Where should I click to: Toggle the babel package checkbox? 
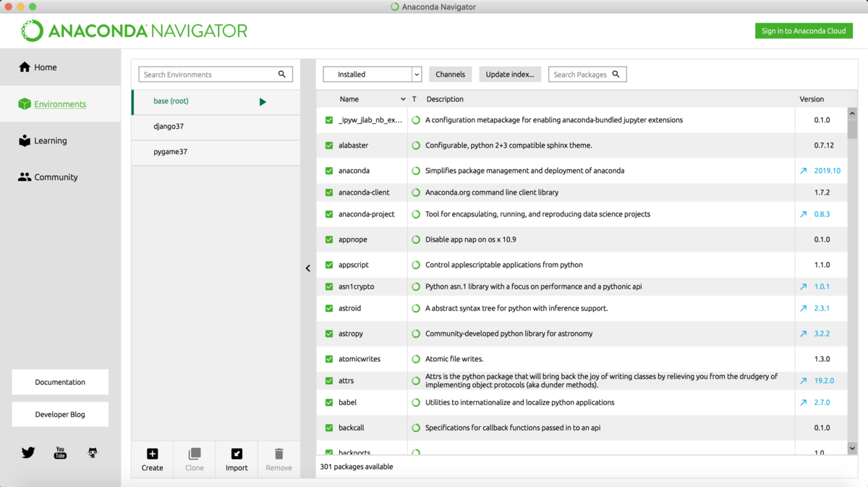329,402
